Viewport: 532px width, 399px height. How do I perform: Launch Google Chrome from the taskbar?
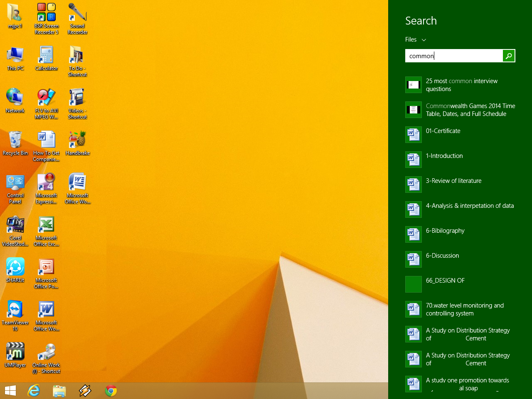click(x=111, y=391)
